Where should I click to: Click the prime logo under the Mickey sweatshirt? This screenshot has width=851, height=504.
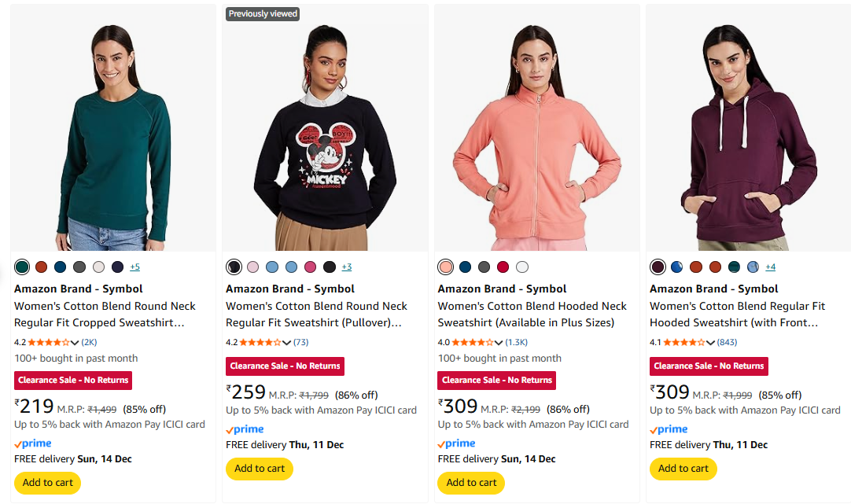245,429
